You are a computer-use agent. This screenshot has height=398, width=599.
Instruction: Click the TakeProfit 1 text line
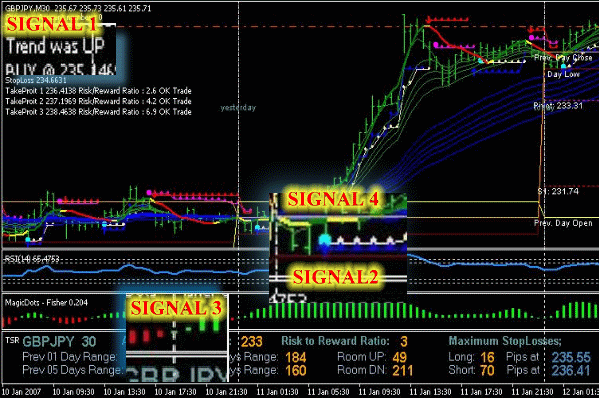point(98,91)
